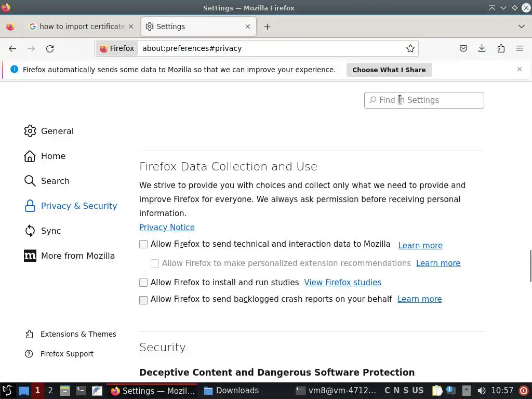The width and height of the screenshot is (532, 399).
Task: Reload the current page
Action: coord(50,48)
